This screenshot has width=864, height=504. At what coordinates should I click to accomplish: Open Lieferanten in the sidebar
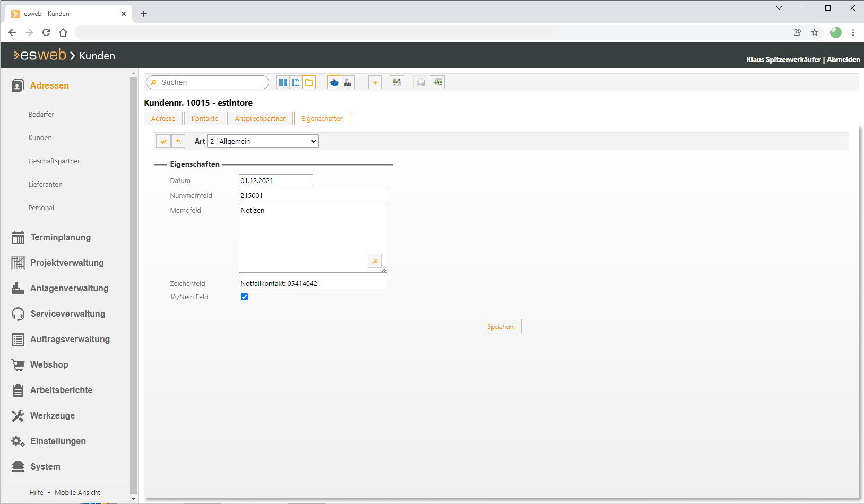46,185
